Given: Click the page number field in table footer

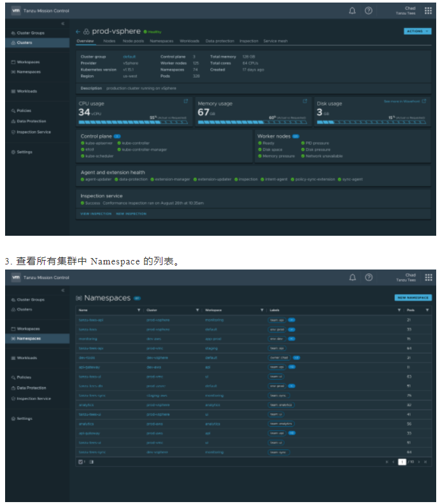Looking at the screenshot, I should [402, 462].
